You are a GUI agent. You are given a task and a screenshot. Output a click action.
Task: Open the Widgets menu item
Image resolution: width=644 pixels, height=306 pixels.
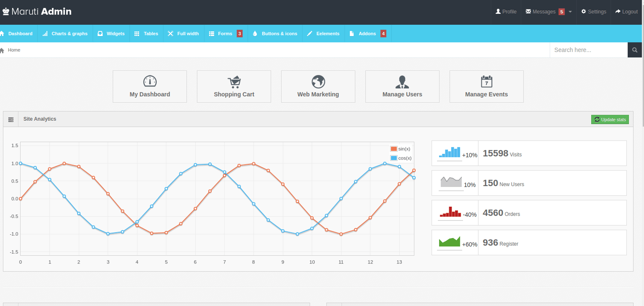[x=111, y=34]
